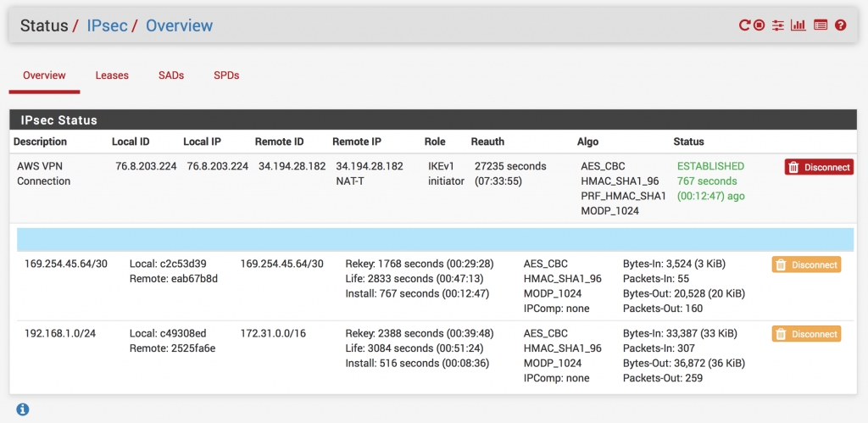
Task: Click the help question mark icon
Action: coord(841,25)
